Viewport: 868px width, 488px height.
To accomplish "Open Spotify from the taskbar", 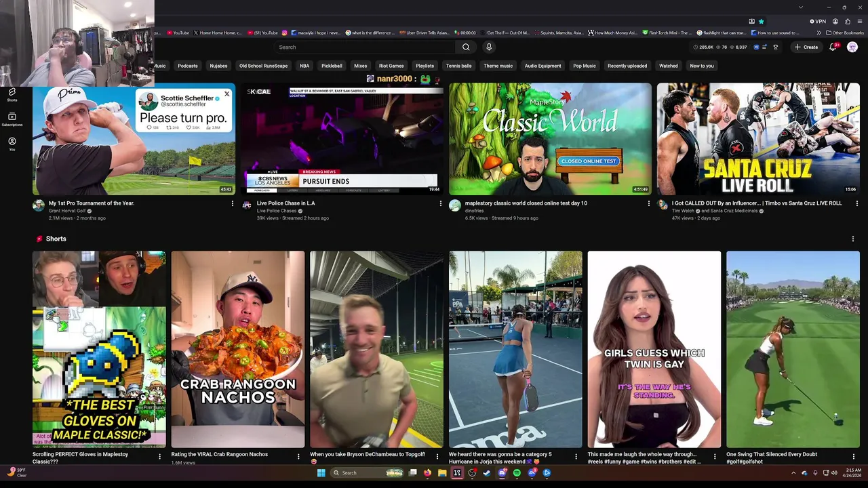I will coord(517,472).
